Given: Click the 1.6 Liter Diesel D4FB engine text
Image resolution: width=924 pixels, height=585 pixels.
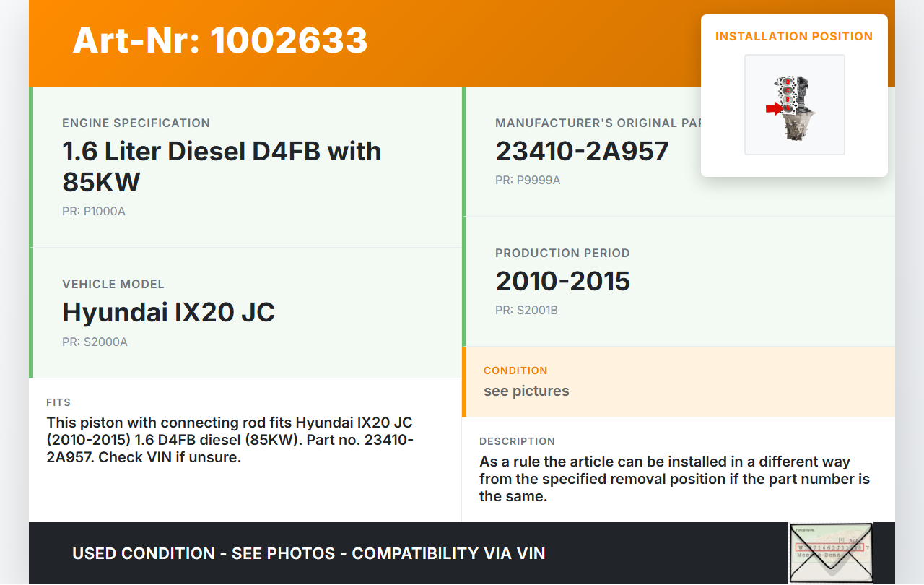Looking at the screenshot, I should (x=222, y=166).
